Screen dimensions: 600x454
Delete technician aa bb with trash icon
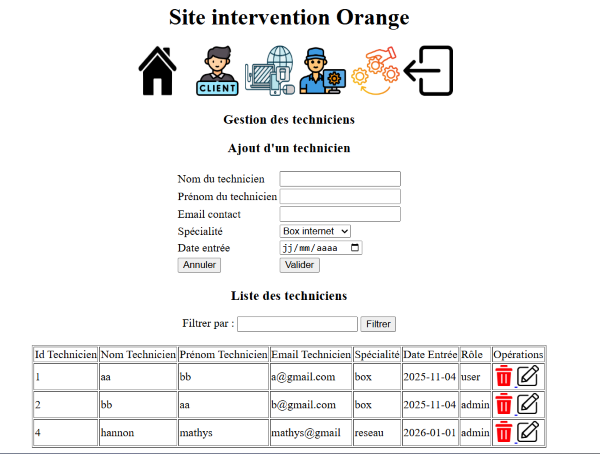click(x=504, y=377)
